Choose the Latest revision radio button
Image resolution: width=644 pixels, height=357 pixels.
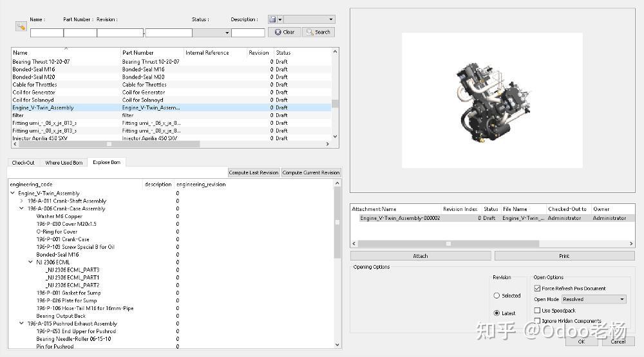(x=497, y=313)
